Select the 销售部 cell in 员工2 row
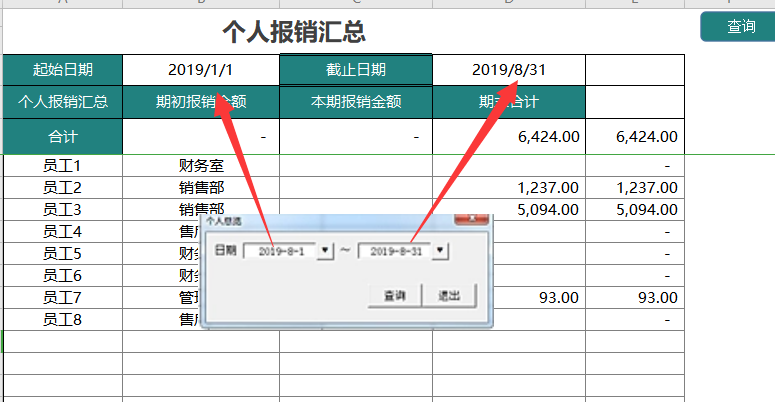Screen dimensions: 775x402 click(x=201, y=188)
